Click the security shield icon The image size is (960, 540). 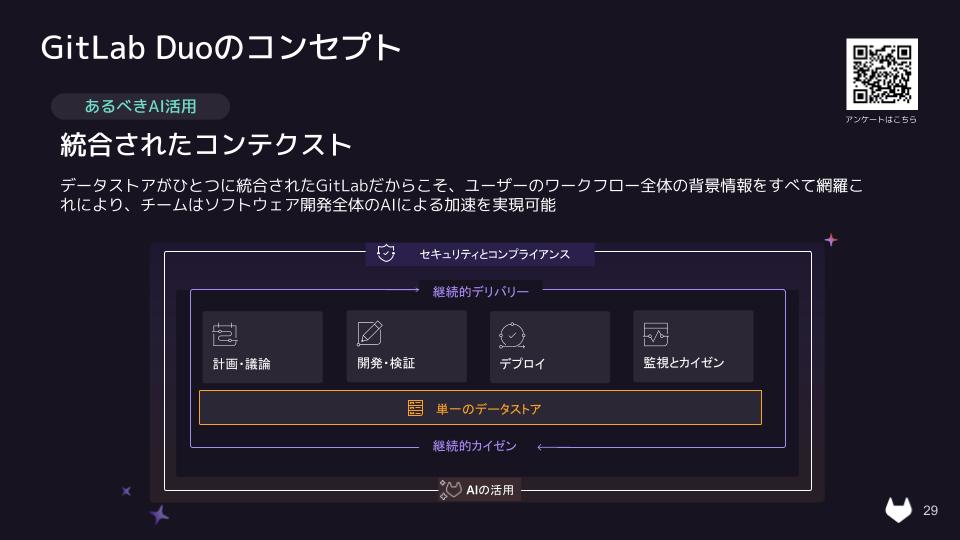386,253
